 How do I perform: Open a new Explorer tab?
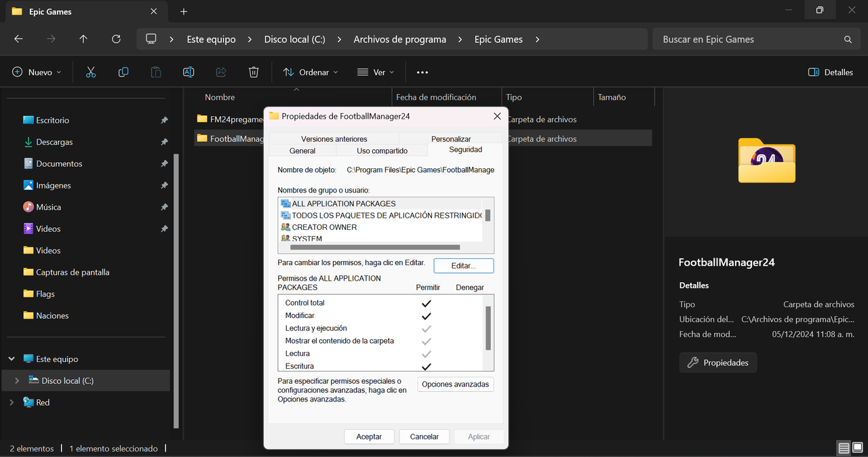pyautogui.click(x=184, y=12)
